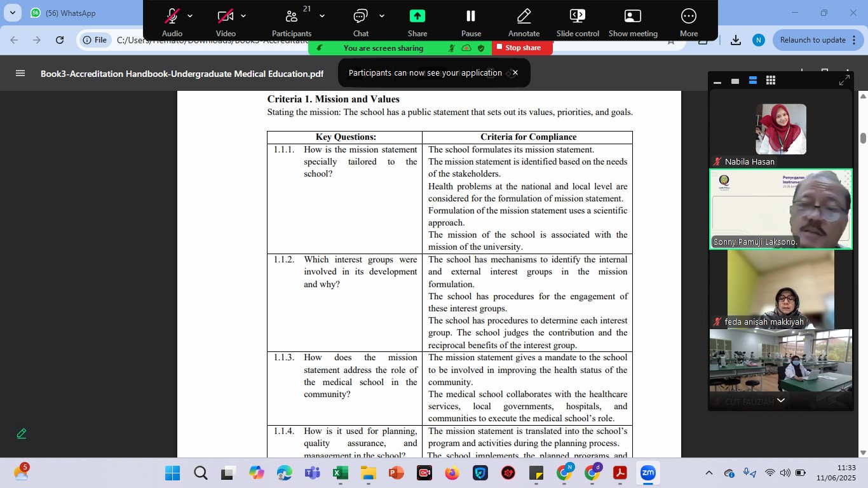
Task: Select stacked thumbnail view in video panel
Action: point(753,81)
